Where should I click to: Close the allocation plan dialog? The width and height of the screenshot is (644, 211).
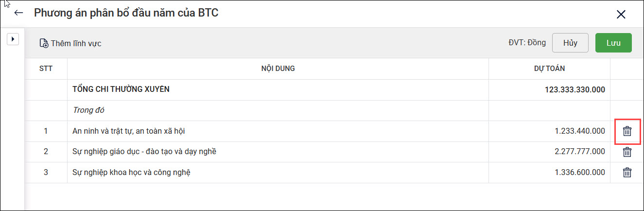pyautogui.click(x=621, y=14)
